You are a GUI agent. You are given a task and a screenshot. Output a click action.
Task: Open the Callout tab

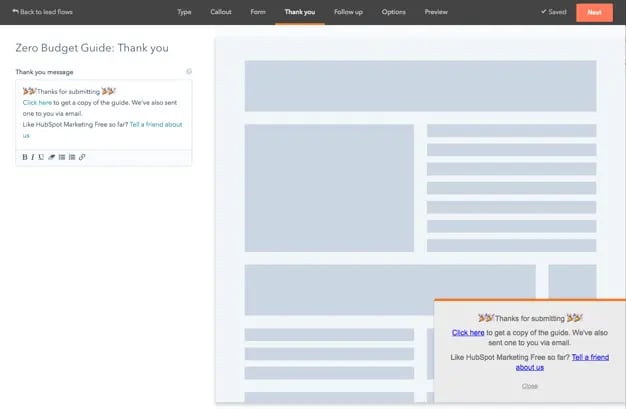221,12
